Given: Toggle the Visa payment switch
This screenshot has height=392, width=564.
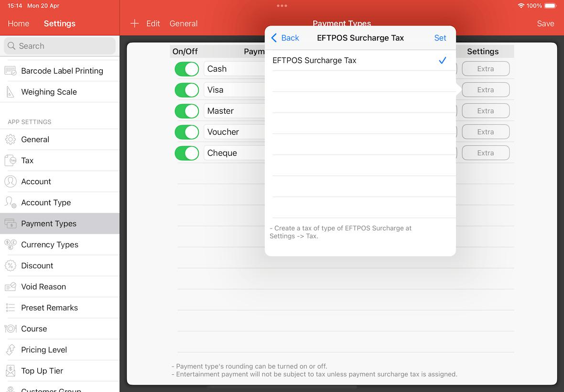Looking at the screenshot, I should click(187, 90).
